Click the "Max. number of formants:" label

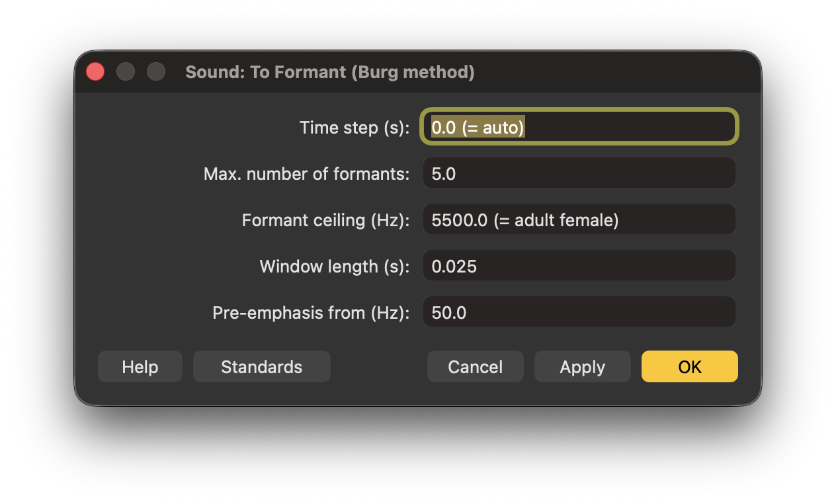coord(306,174)
